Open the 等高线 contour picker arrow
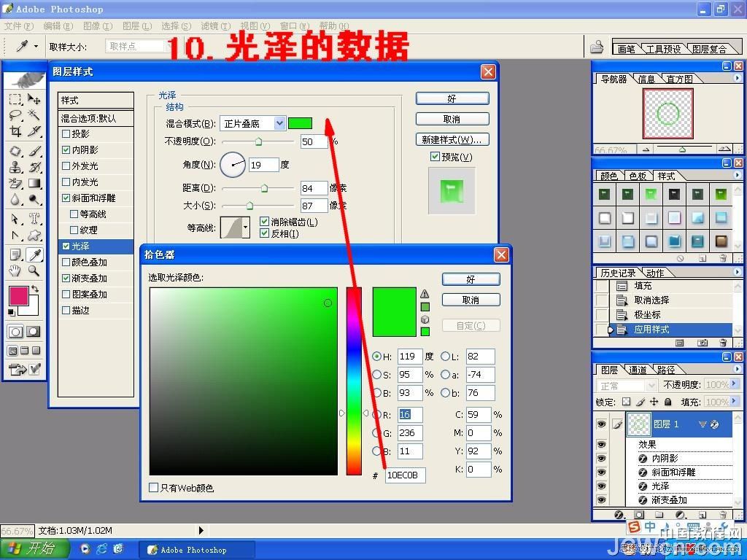The image size is (747, 560). pyautogui.click(x=245, y=227)
